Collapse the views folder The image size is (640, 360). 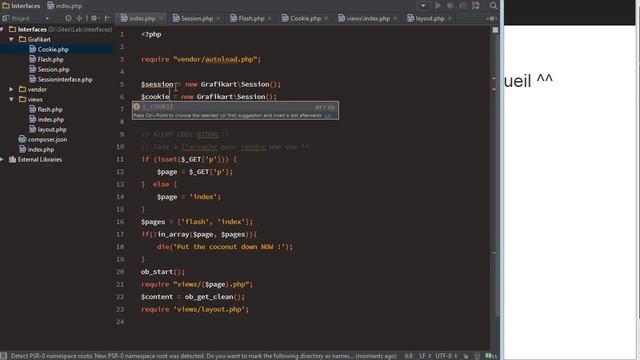tap(12, 99)
